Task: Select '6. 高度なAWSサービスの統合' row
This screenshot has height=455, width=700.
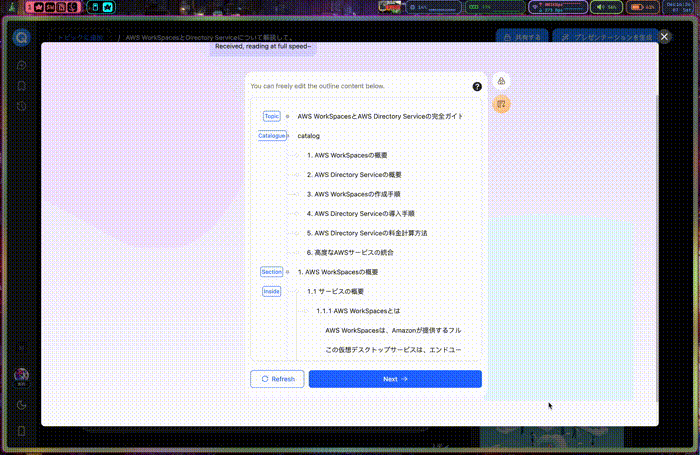Action: pos(350,252)
